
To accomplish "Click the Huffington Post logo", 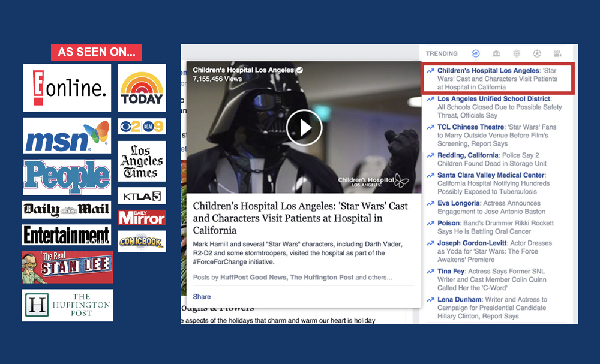I will click(x=67, y=305).
